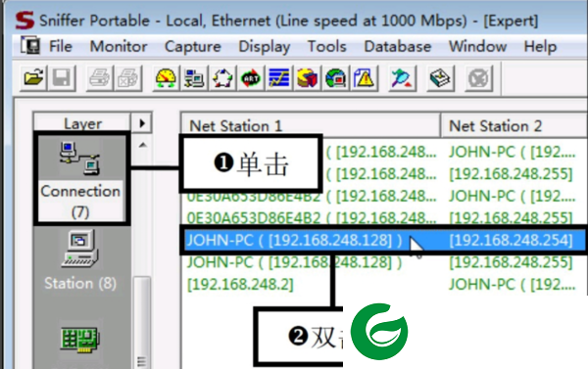Open the Dashboard gauge icon
This screenshot has width=588, height=369.
pyautogui.click(x=166, y=78)
